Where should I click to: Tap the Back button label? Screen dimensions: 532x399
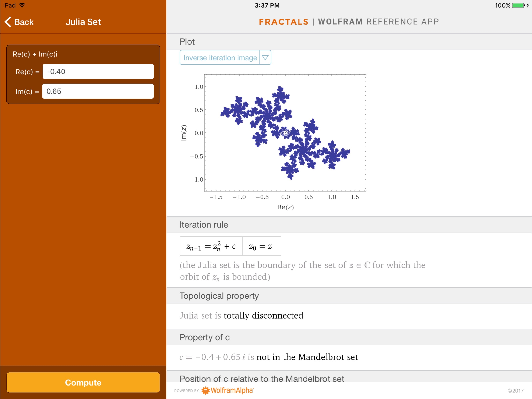tap(24, 22)
